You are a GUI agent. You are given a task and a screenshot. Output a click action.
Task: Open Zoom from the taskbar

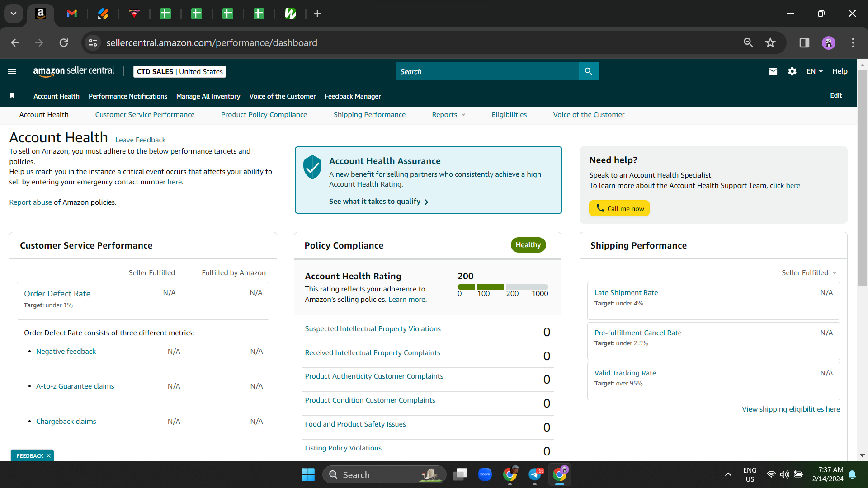point(485,474)
